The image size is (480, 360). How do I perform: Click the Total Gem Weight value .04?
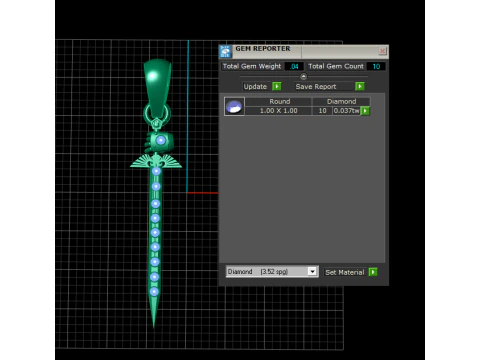pyautogui.click(x=294, y=66)
